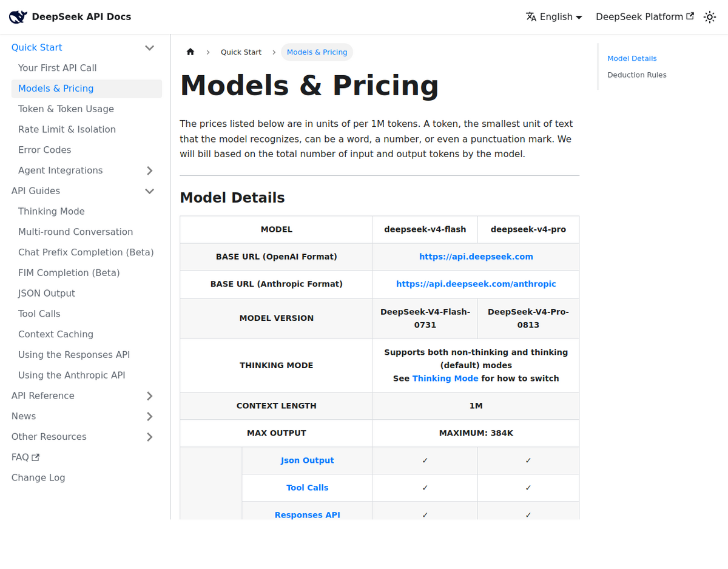Click Json Output link in table
728x569 pixels.
click(308, 460)
